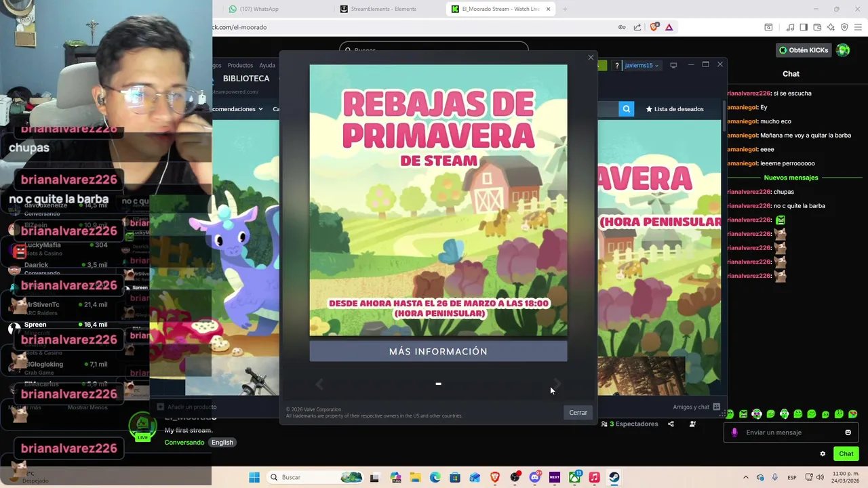
Task: Toggle the browser sidebar panel icon
Action: point(804,27)
